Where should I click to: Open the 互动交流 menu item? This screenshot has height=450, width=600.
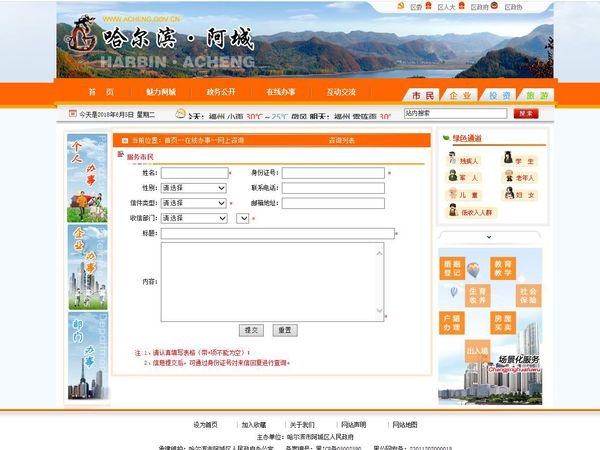341,92
